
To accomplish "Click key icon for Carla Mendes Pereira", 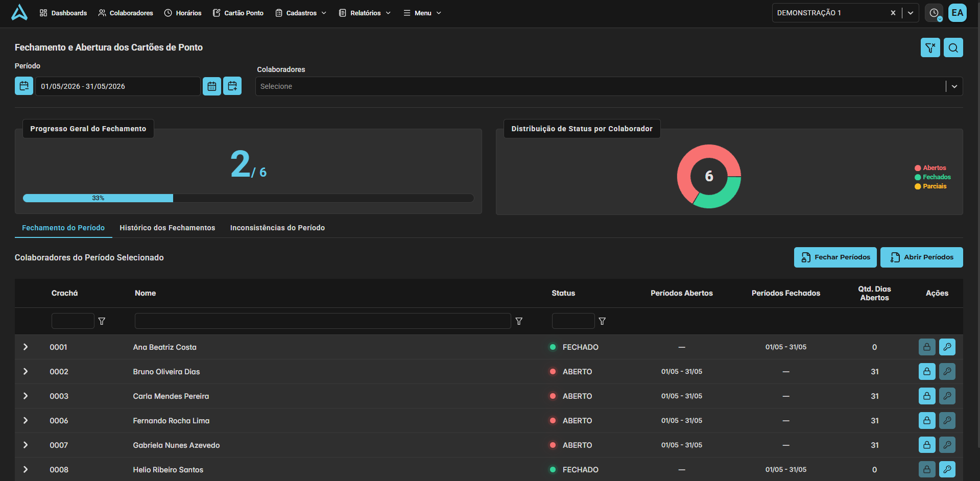I will point(947,396).
